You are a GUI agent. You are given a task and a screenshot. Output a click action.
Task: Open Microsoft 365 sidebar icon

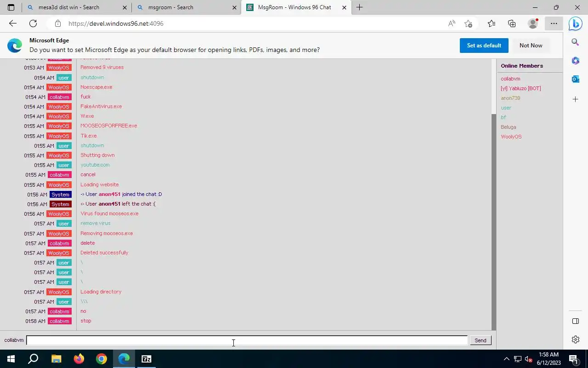[x=575, y=61]
